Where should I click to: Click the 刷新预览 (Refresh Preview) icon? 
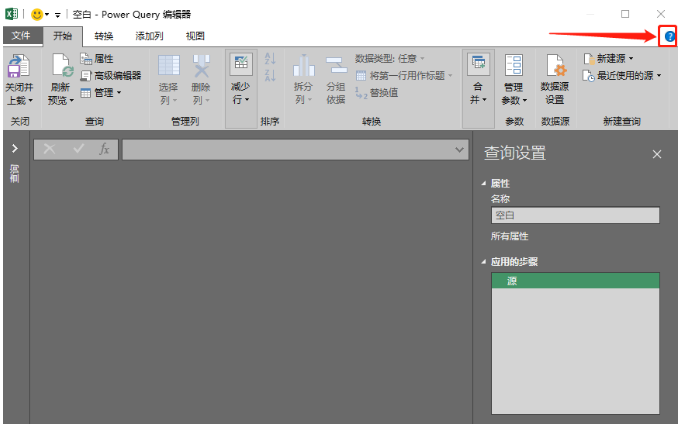[x=62, y=66]
